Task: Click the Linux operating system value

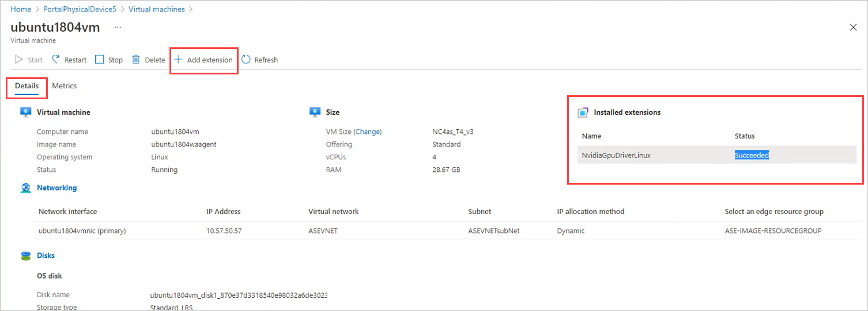Action: point(160,157)
